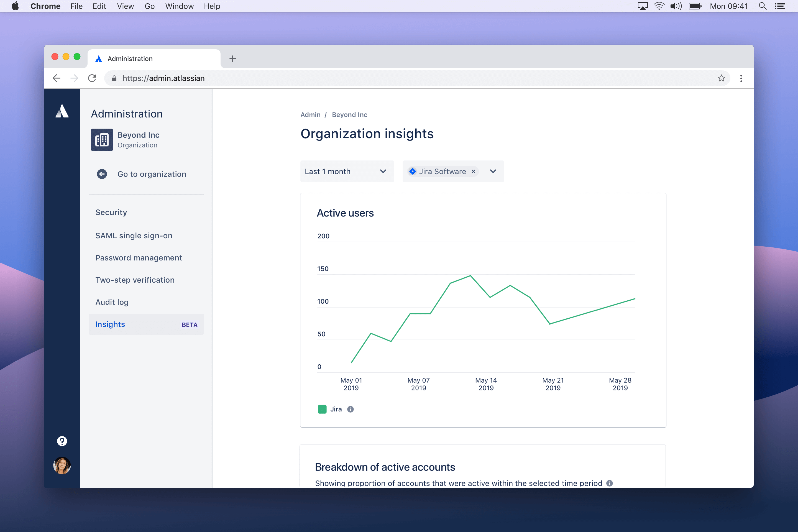Viewport: 798px width, 532px height.
Task: Select Audit log from sidebar menu
Action: (x=112, y=302)
